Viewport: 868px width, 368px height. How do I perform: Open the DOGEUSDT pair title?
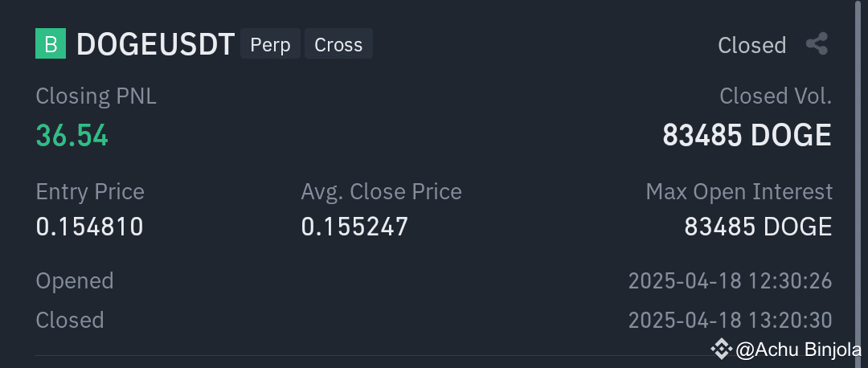click(156, 44)
